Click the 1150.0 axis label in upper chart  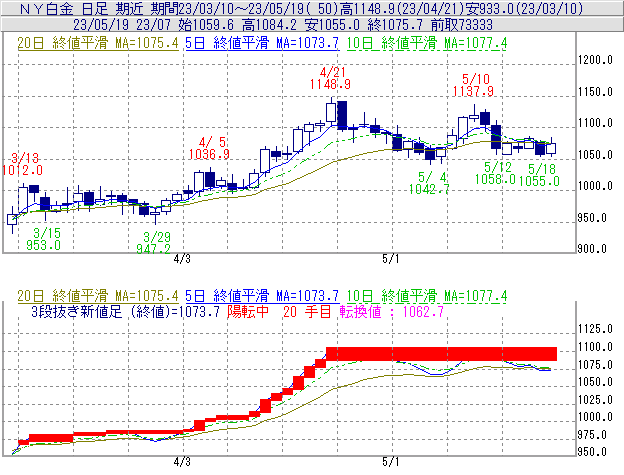(x=595, y=91)
